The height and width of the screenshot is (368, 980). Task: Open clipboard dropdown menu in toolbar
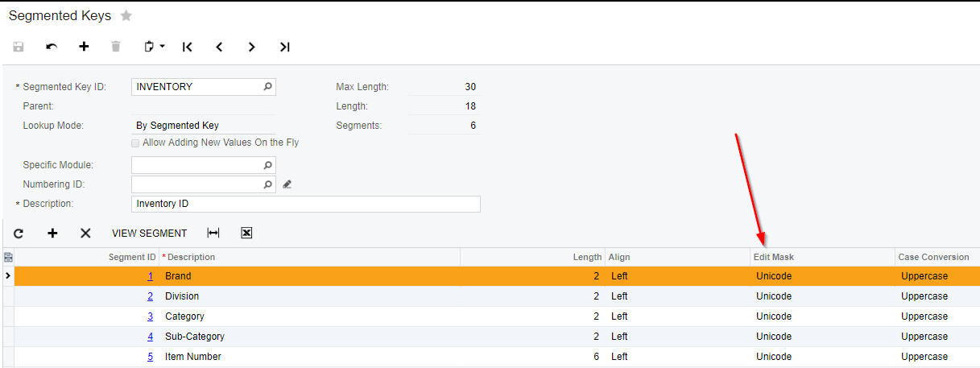(154, 47)
